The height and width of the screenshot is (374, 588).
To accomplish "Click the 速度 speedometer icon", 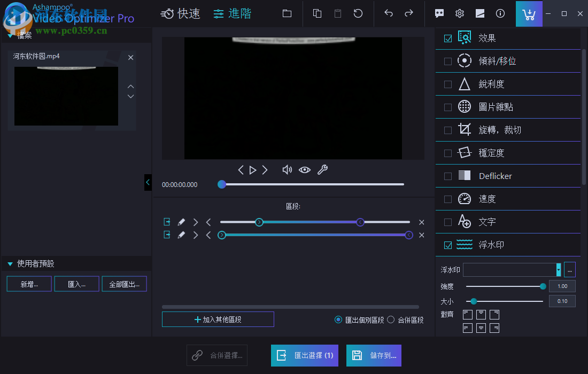I will [465, 198].
